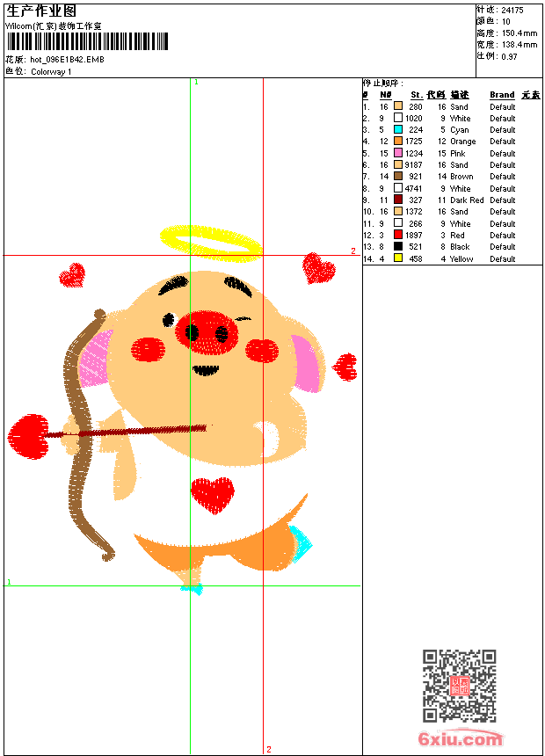Click the 代码 code column header
The image size is (545, 756).
tap(436, 95)
